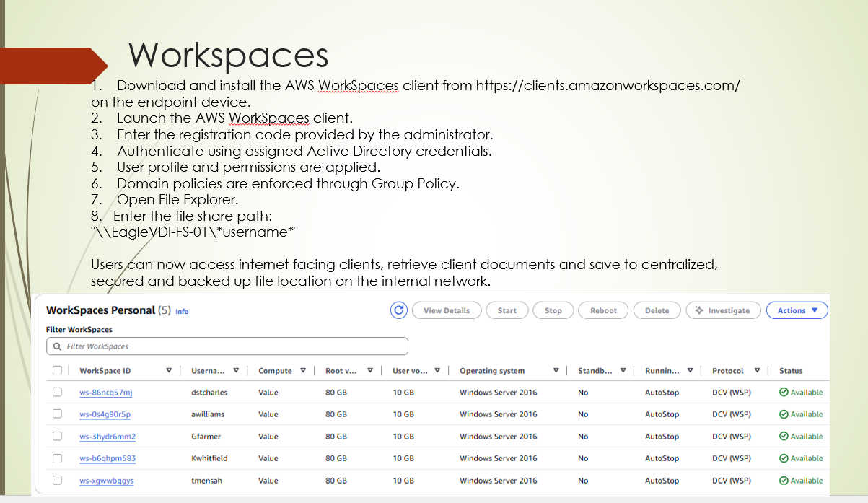Click the Stop button
Image resolution: width=868 pixels, height=503 pixels.
(x=553, y=310)
